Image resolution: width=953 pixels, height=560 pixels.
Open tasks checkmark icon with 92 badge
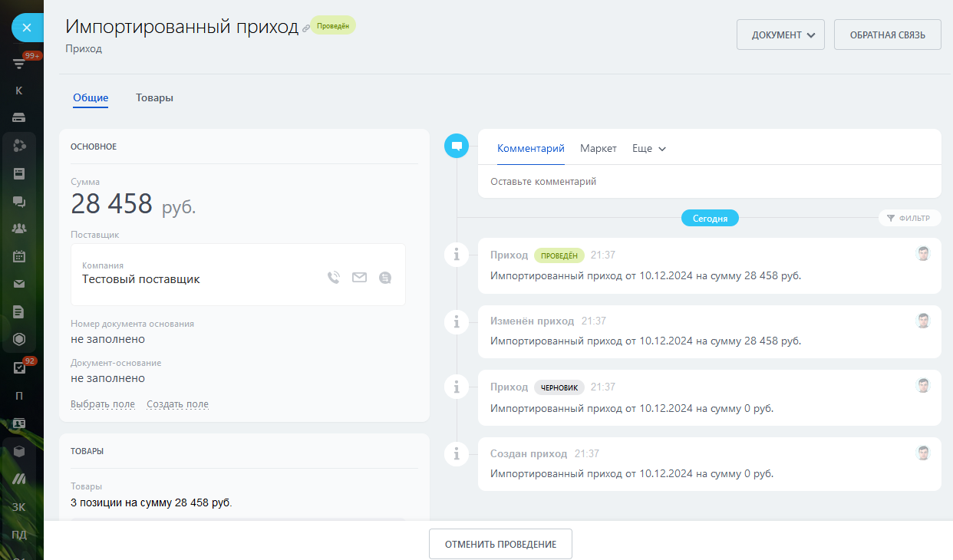(x=20, y=367)
